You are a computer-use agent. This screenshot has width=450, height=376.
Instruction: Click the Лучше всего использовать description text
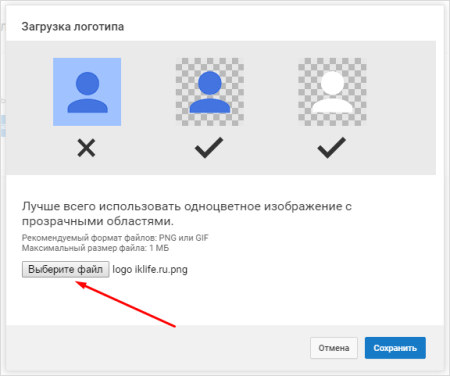coord(187,214)
